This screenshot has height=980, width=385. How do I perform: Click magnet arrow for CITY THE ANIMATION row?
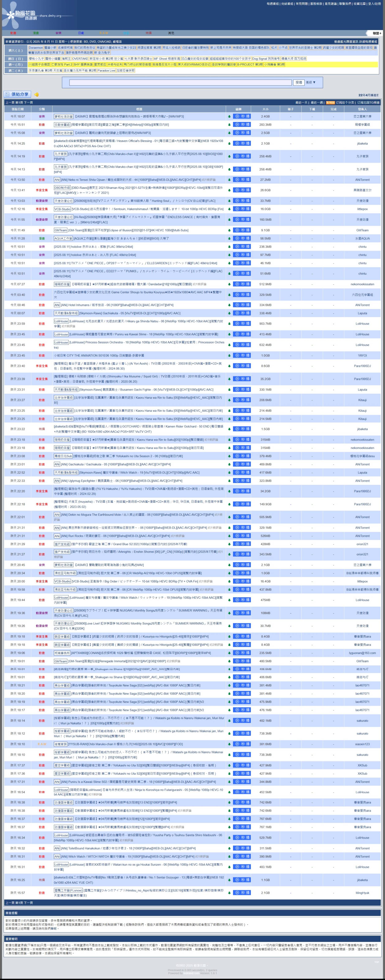(229, 355)
